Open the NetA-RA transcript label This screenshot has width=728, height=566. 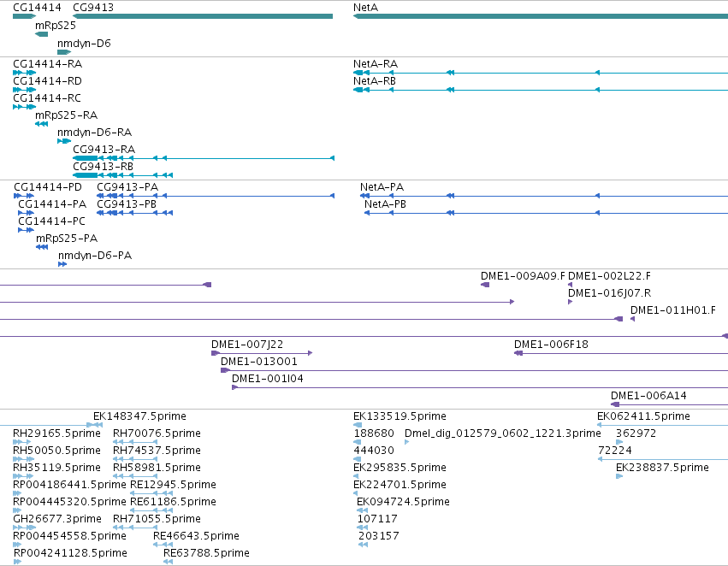[x=376, y=63]
